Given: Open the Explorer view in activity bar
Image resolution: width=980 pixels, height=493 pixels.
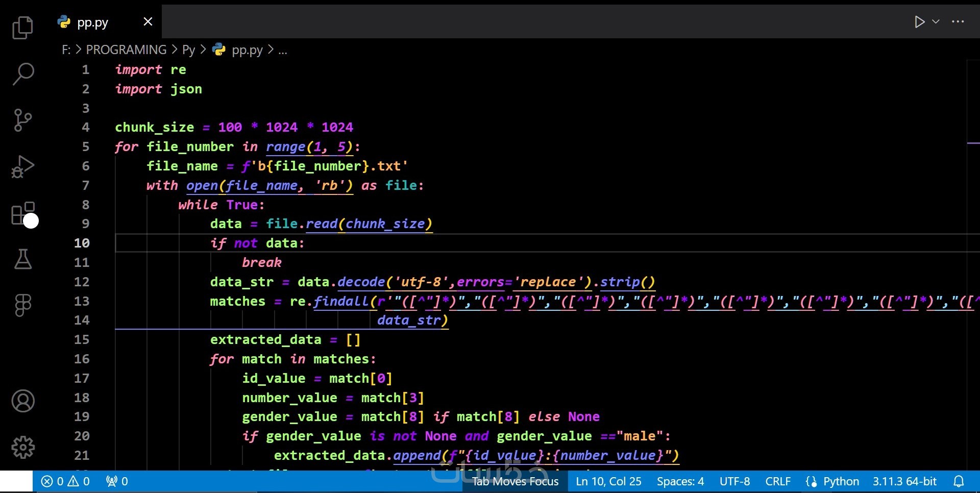Looking at the screenshot, I should pos(22,28).
